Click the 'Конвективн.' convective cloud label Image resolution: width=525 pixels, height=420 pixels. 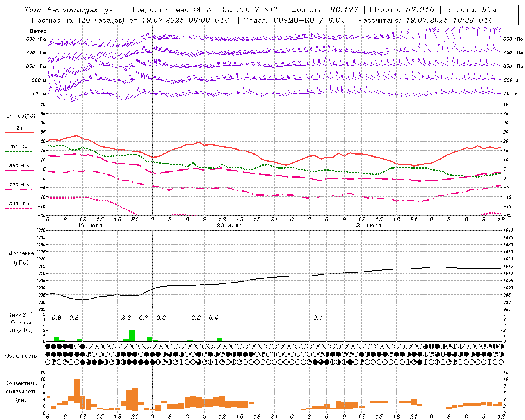pos(21,383)
